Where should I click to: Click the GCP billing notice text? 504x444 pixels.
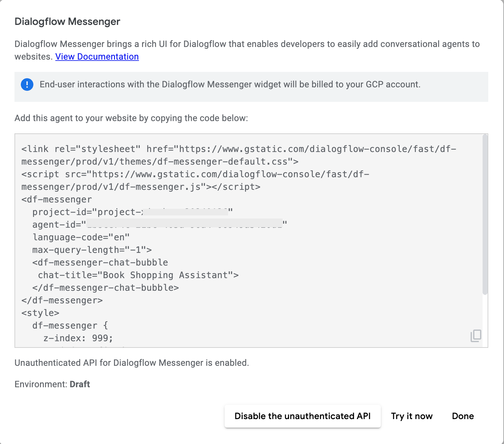pyautogui.click(x=230, y=85)
